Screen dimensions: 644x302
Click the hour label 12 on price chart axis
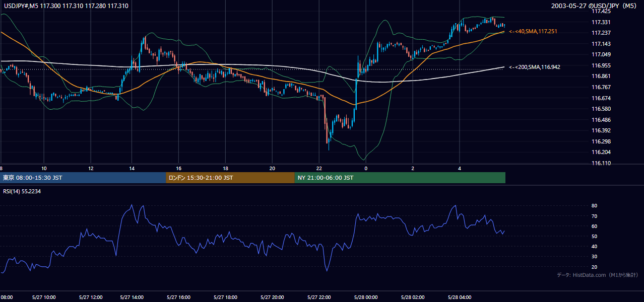coord(91,168)
